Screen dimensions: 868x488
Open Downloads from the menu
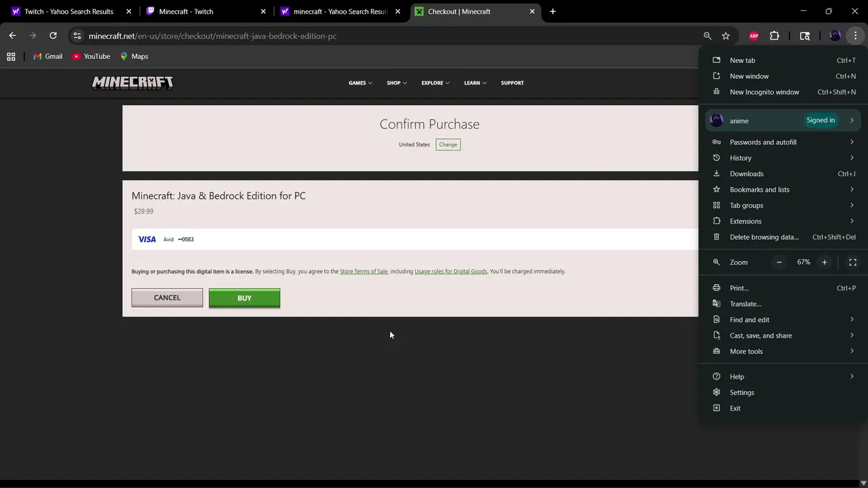pos(783,174)
